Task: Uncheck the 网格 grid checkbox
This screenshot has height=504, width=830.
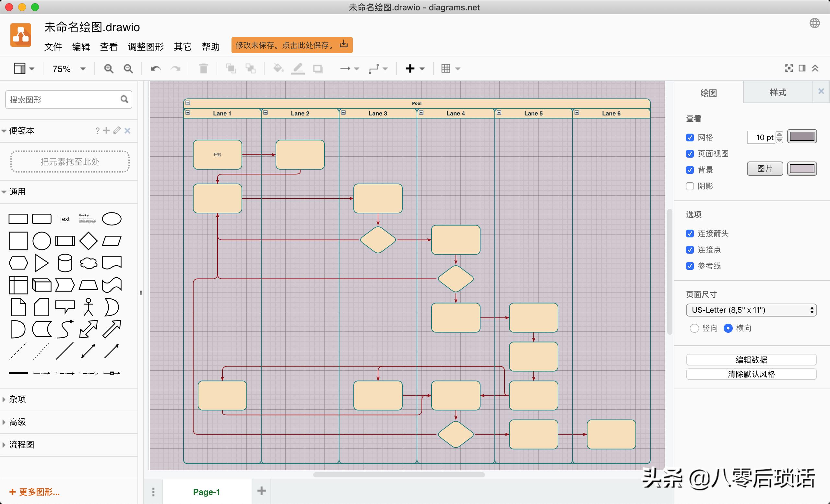Action: pyautogui.click(x=690, y=138)
